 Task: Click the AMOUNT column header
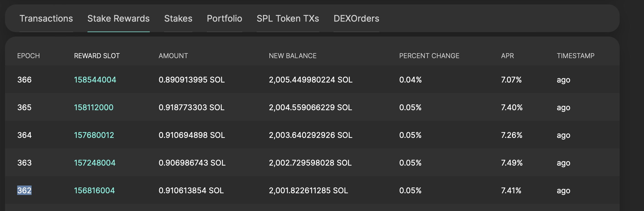173,56
